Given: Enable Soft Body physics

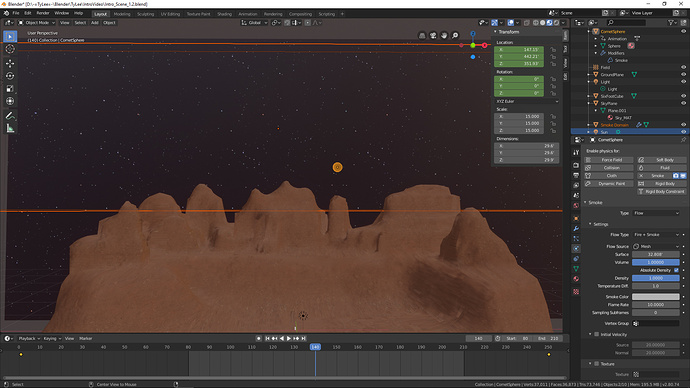Looking at the screenshot, I should pos(662,160).
